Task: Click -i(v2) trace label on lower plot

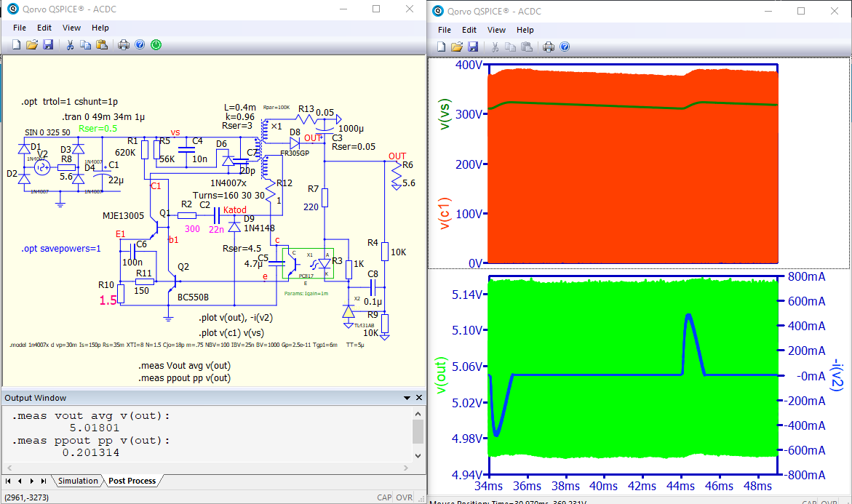Action: coord(837,375)
